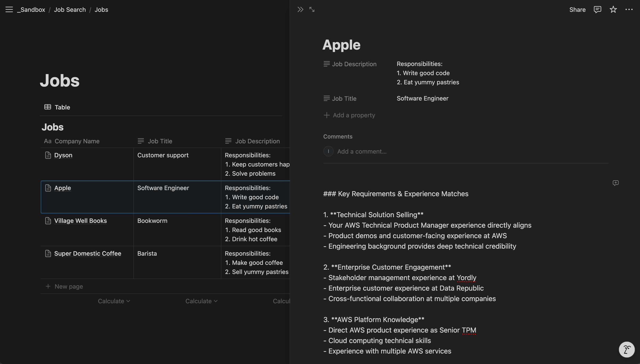The image size is (640, 364).
Task: Click Software Engineer value in panel
Action: pyautogui.click(x=422, y=98)
